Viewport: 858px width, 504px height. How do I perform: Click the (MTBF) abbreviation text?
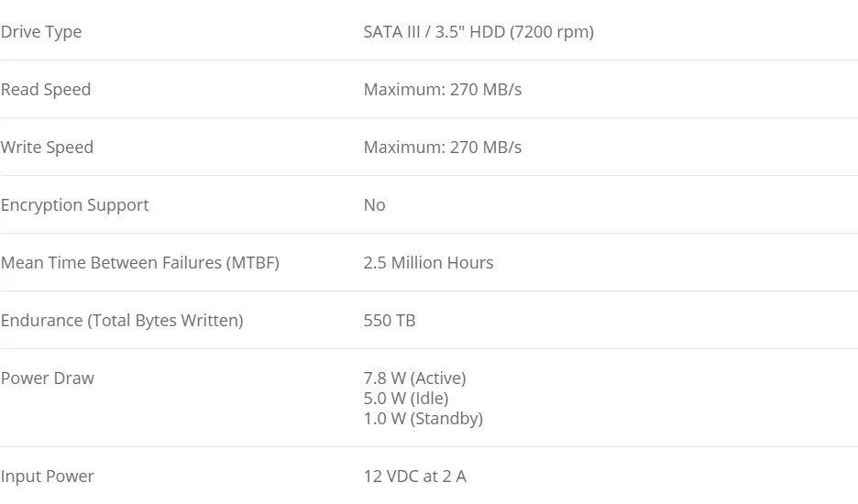click(253, 263)
